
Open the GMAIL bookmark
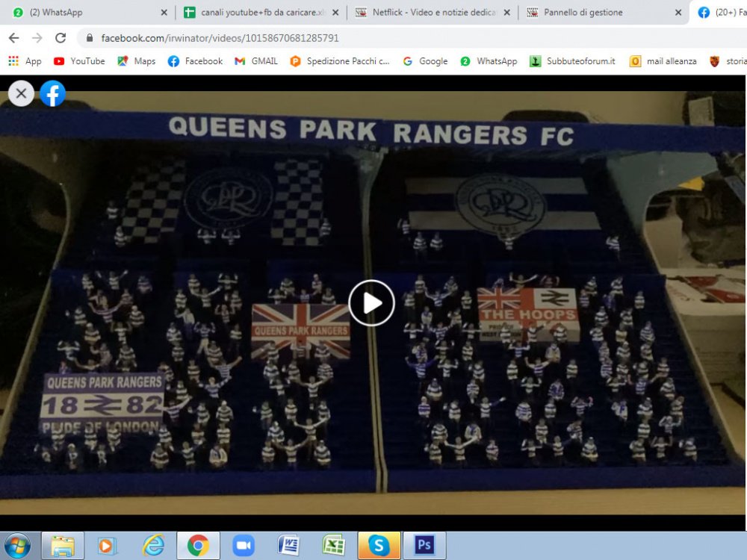click(x=255, y=61)
